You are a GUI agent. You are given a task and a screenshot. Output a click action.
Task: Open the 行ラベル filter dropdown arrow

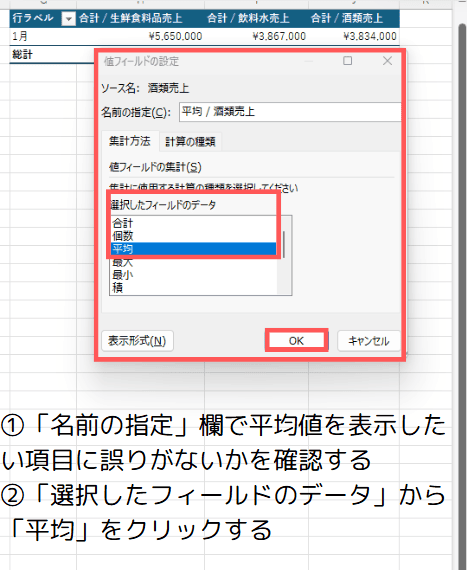[68, 19]
